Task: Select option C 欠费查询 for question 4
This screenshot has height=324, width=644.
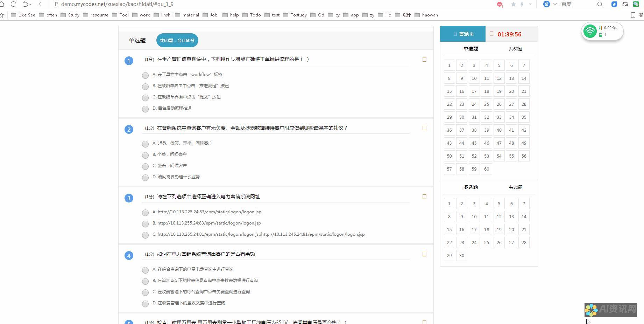Action: point(145,292)
